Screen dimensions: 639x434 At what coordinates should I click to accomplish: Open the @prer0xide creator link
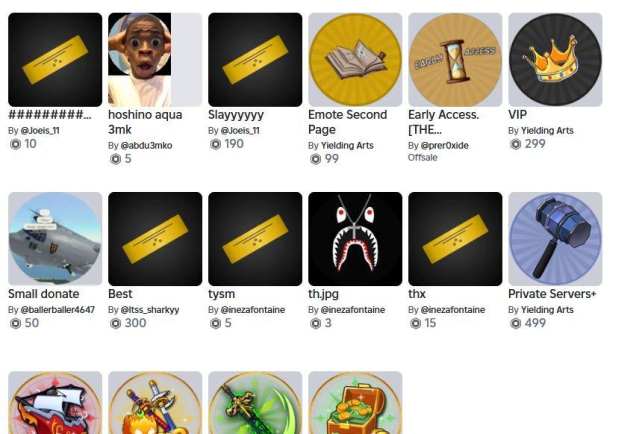coord(445,145)
